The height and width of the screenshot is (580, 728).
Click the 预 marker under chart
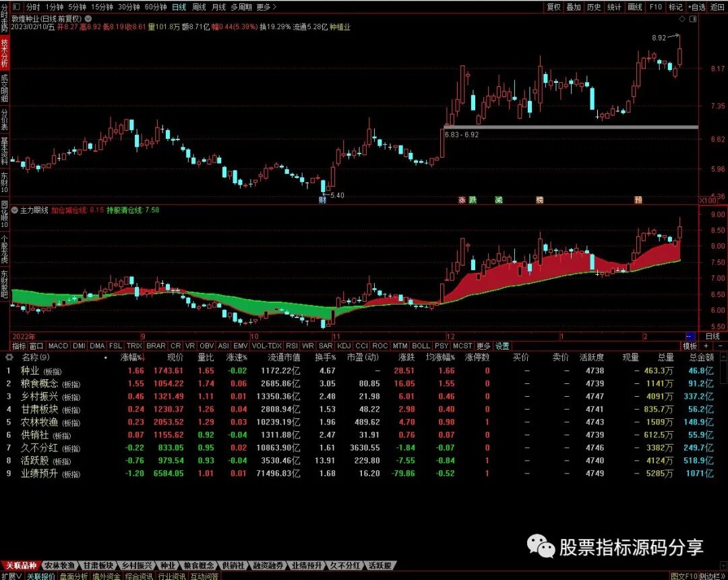[638, 200]
